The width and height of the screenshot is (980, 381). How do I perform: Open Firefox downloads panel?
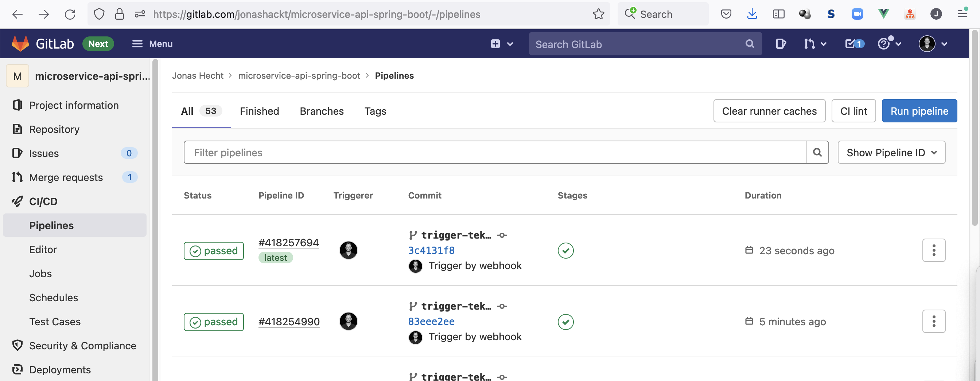pos(752,15)
